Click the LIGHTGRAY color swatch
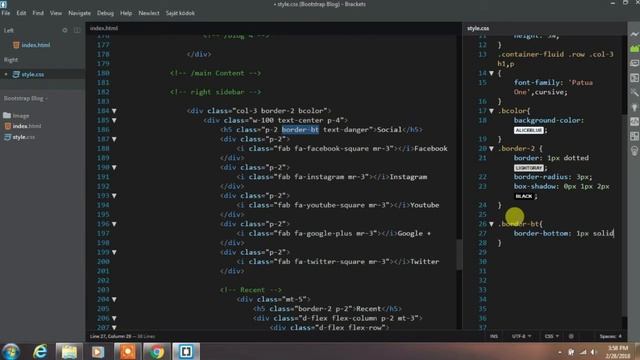This screenshot has width=640, height=360. 529,168
